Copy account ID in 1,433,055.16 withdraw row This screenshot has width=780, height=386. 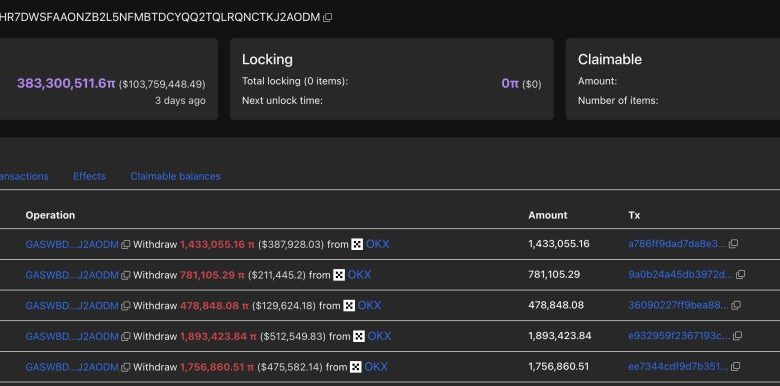point(126,244)
